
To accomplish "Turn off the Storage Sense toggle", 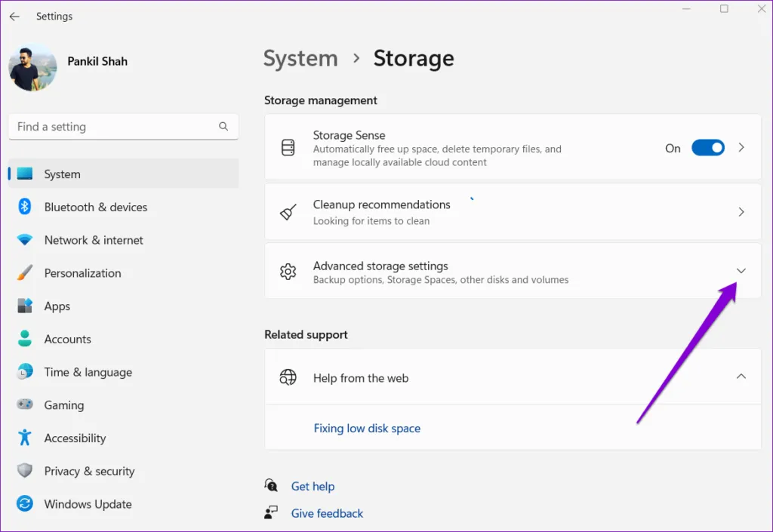I will (707, 148).
